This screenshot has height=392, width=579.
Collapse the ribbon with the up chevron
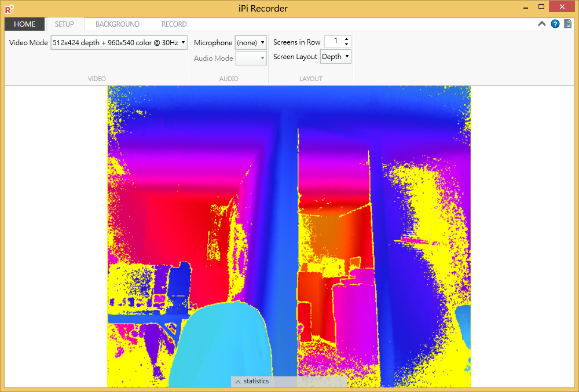coord(542,24)
